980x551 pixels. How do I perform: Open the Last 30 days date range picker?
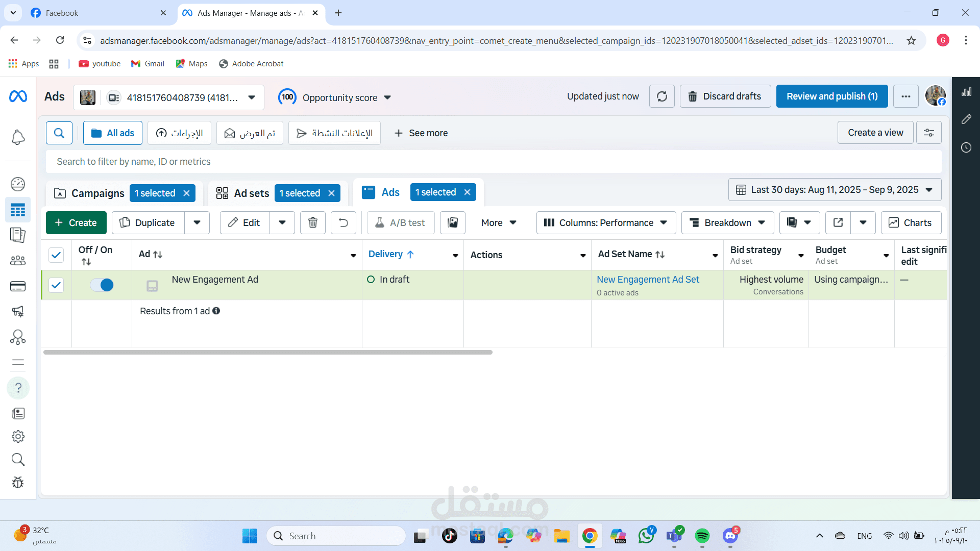[835, 190]
